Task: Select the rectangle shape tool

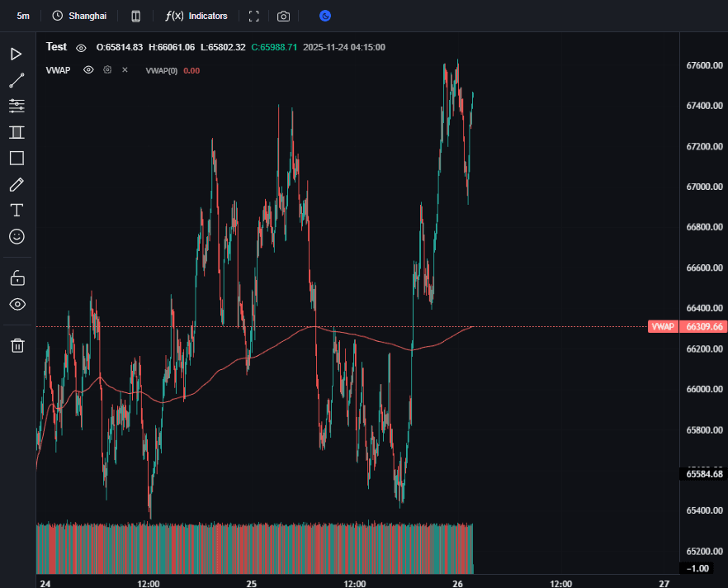Action: [17, 158]
